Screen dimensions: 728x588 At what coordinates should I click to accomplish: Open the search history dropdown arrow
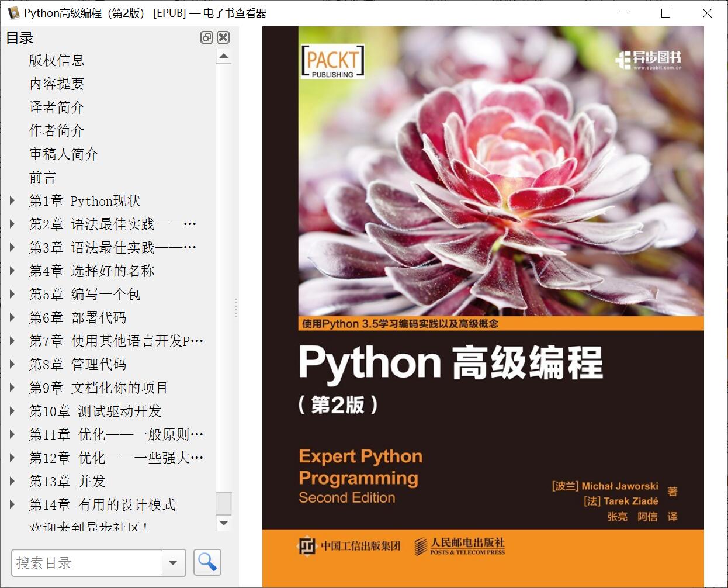[173, 562]
